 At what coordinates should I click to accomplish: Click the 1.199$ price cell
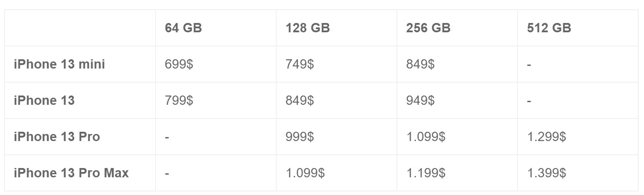point(426,173)
